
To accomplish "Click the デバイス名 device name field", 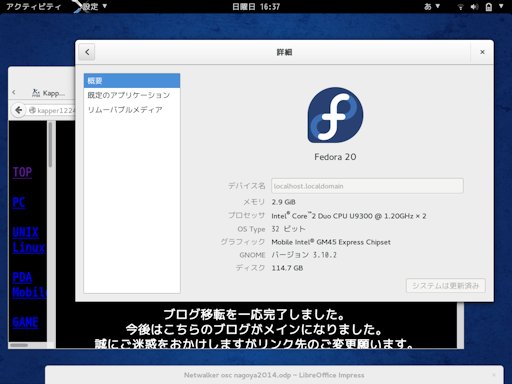I will pos(367,186).
